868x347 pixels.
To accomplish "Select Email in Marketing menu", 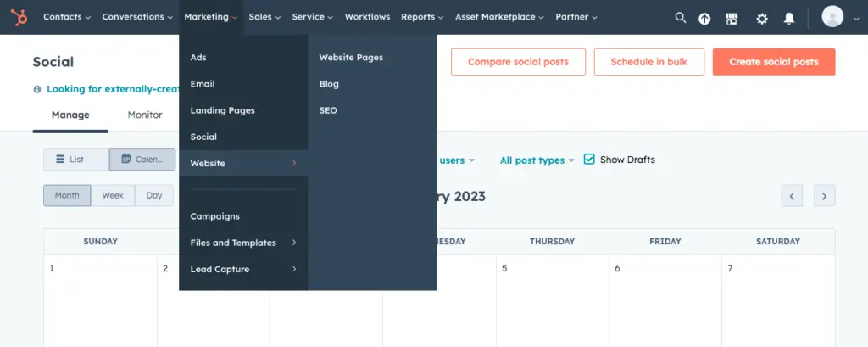I will pos(243,84).
